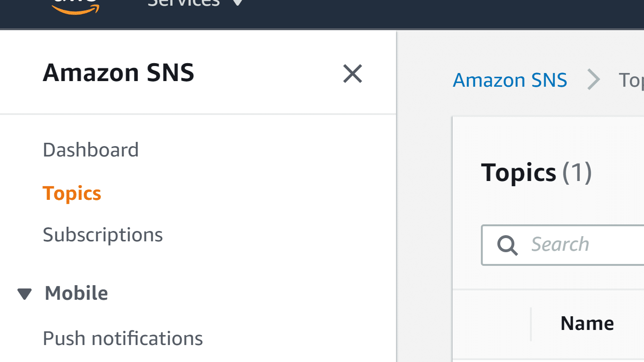Viewport: 644px width, 362px height.
Task: Select Topics in the sidebar
Action: [x=72, y=193]
